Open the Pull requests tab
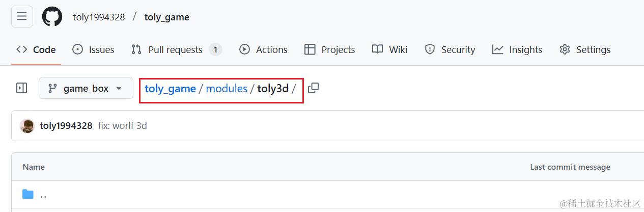Image resolution: width=644 pixels, height=212 pixels. pos(176,49)
